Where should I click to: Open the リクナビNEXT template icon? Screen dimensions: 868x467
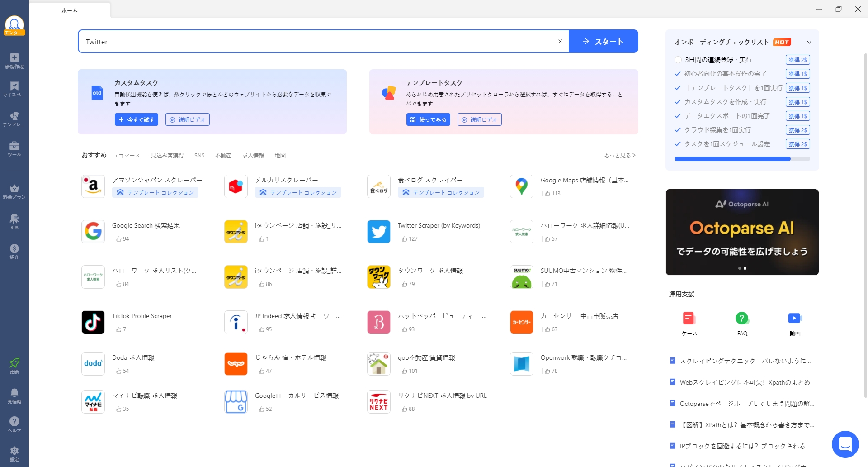(379, 402)
